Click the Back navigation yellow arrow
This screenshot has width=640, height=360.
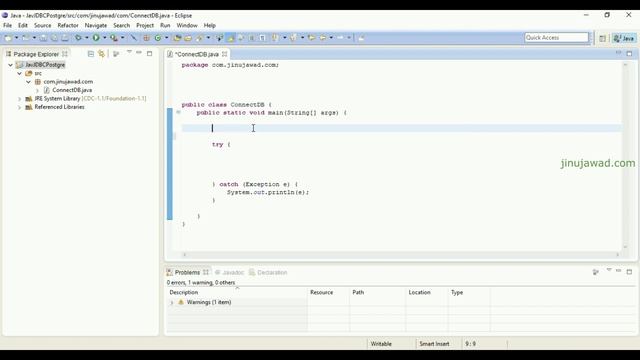coord(323,38)
